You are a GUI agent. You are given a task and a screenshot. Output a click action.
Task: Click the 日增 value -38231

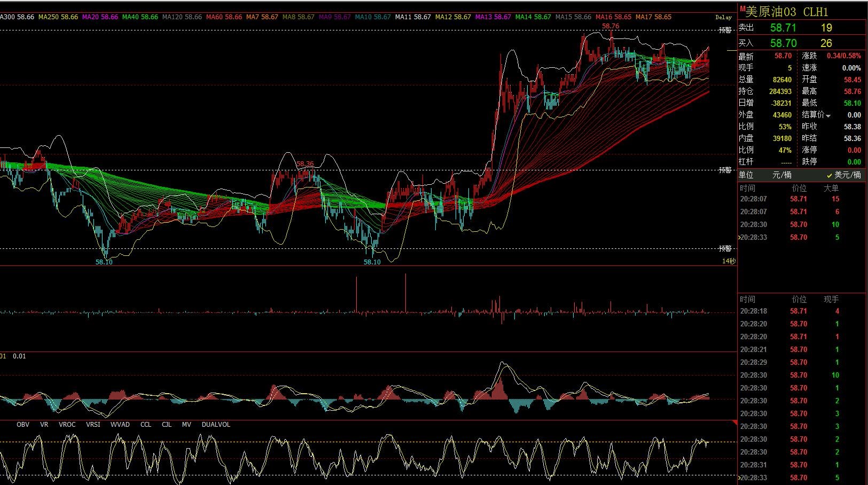point(781,103)
